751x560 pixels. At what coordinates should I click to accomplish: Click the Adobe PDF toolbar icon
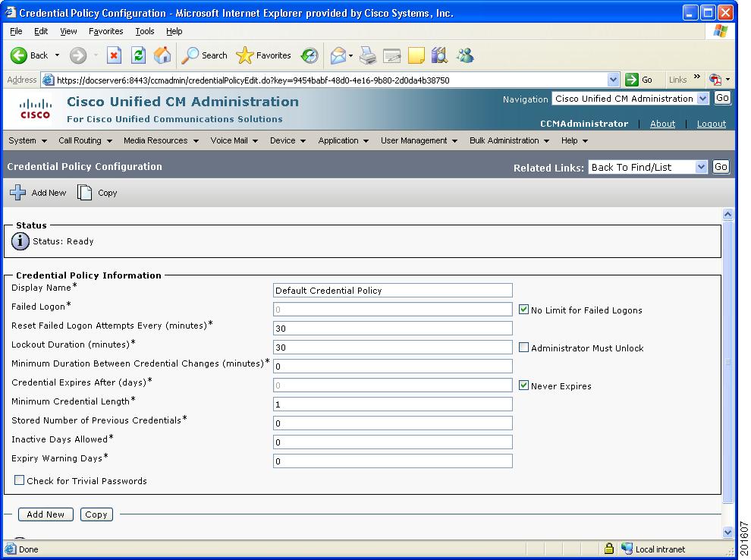(x=715, y=80)
